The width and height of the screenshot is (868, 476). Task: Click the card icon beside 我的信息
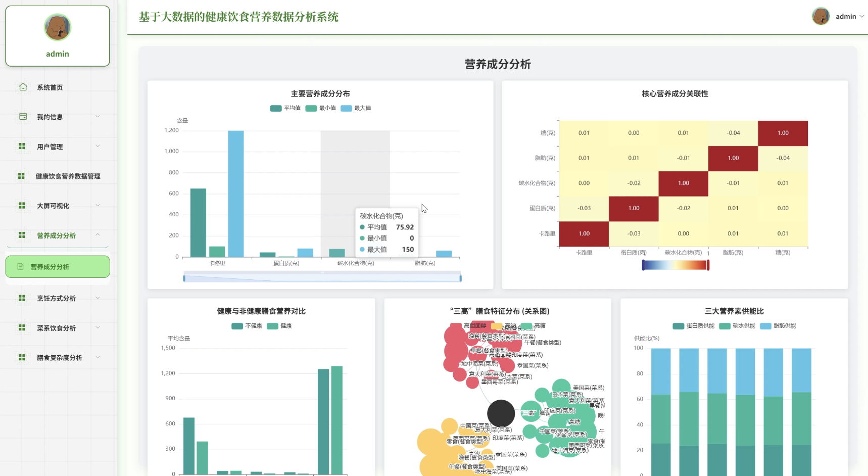click(x=23, y=116)
